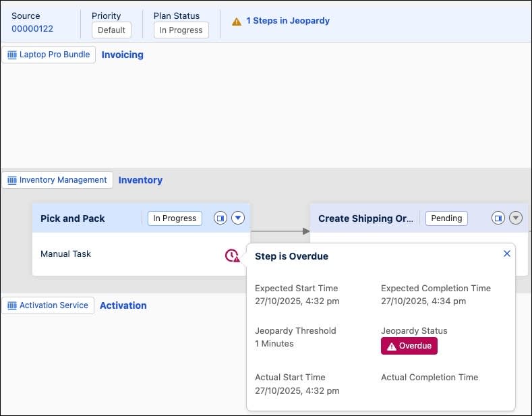Open the details panel icon for Create Shipping Order
Viewport: 532px width, 416px height.
click(x=498, y=218)
